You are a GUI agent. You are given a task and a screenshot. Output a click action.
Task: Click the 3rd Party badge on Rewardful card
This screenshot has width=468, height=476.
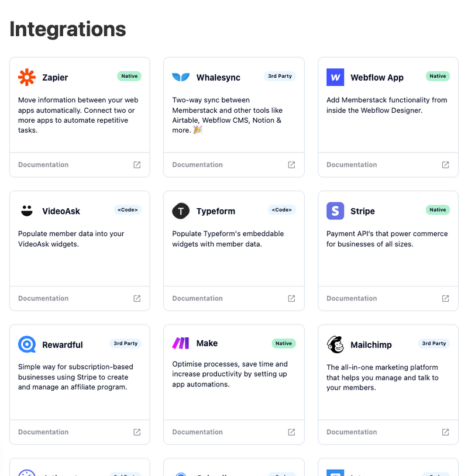[x=125, y=343]
